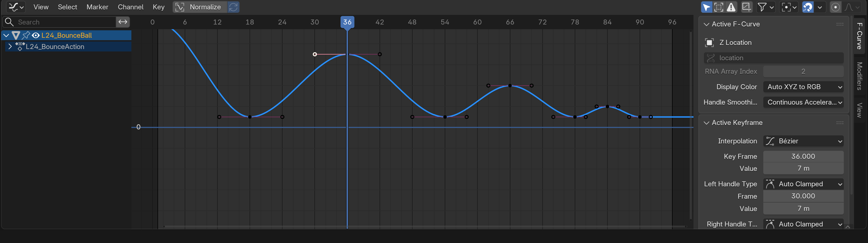Select the L24_BounceAction channel name

55,47
